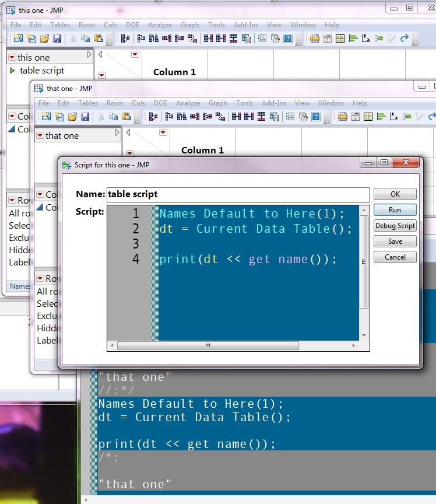436x504 pixels.
Task: Click Distribution green bars icon in 'that one' toolbar
Action: pos(381,117)
